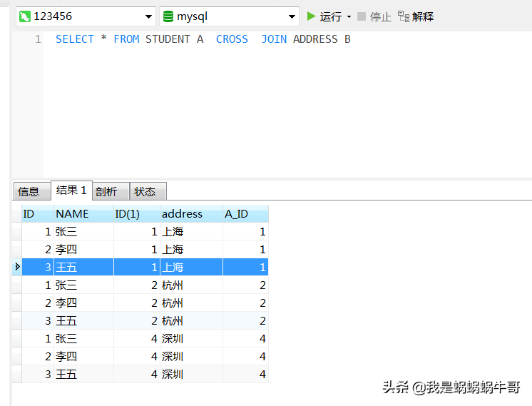This screenshot has height=406, width=532.
Task: Select A_ID value 4 in the last row
Action: (245, 374)
